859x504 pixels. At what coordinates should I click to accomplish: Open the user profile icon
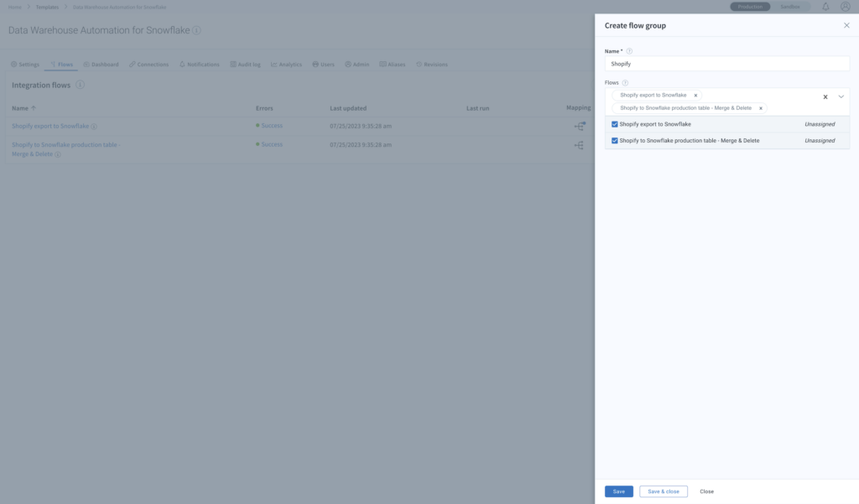click(x=846, y=7)
